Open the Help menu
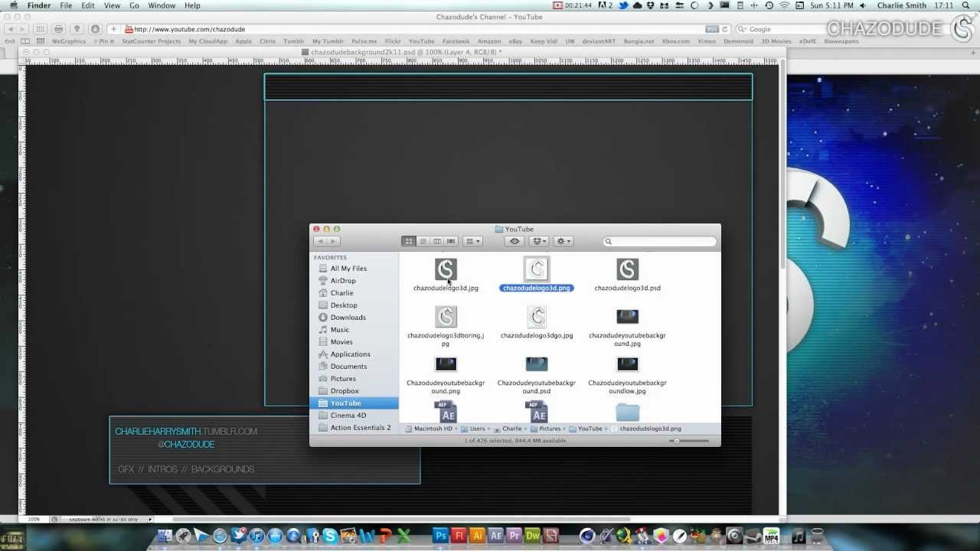Image resolution: width=980 pixels, height=551 pixels. pyautogui.click(x=192, y=5)
